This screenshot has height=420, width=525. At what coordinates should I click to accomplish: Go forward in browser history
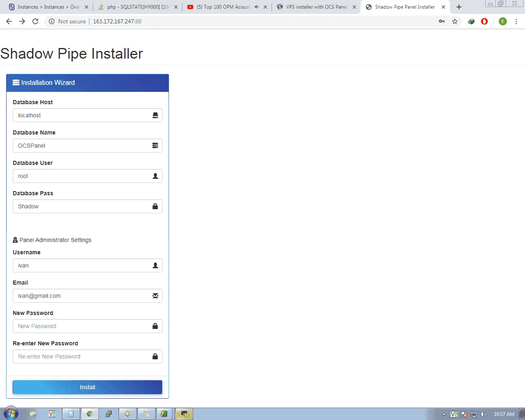tap(22, 21)
